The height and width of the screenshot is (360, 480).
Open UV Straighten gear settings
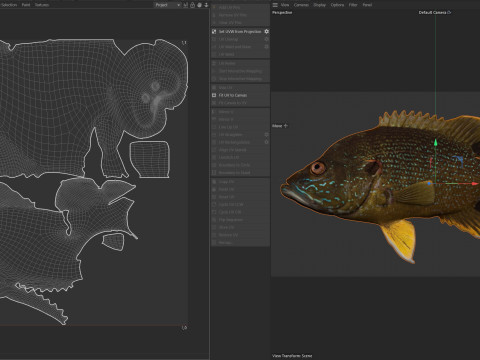pyautogui.click(x=266, y=135)
